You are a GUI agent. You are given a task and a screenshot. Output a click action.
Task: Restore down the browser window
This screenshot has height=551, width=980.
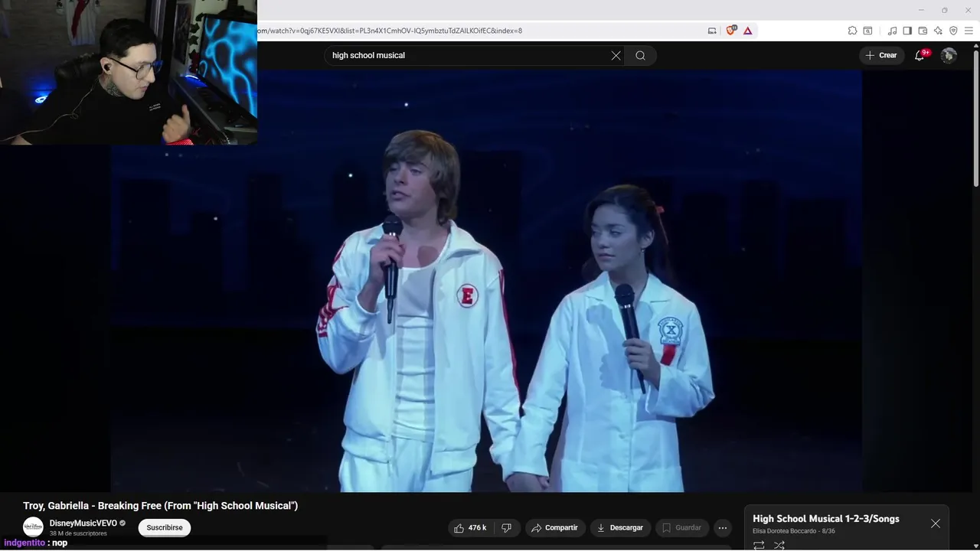pyautogui.click(x=944, y=10)
